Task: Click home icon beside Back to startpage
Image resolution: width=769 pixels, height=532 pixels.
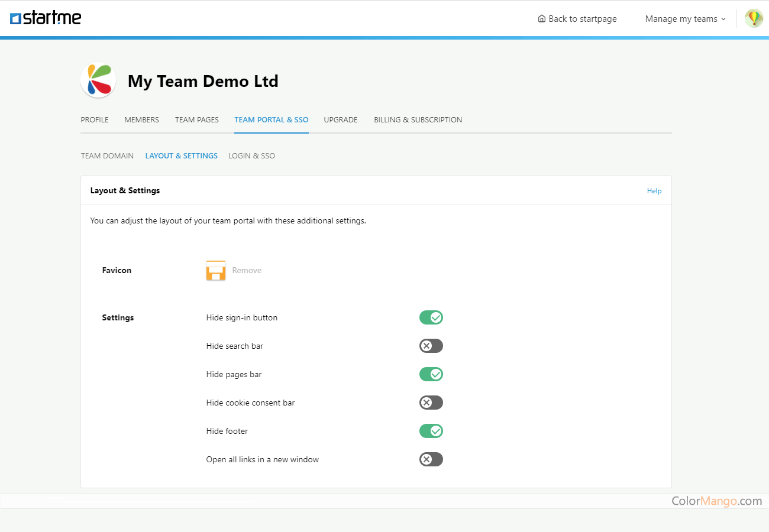Action: pos(541,19)
